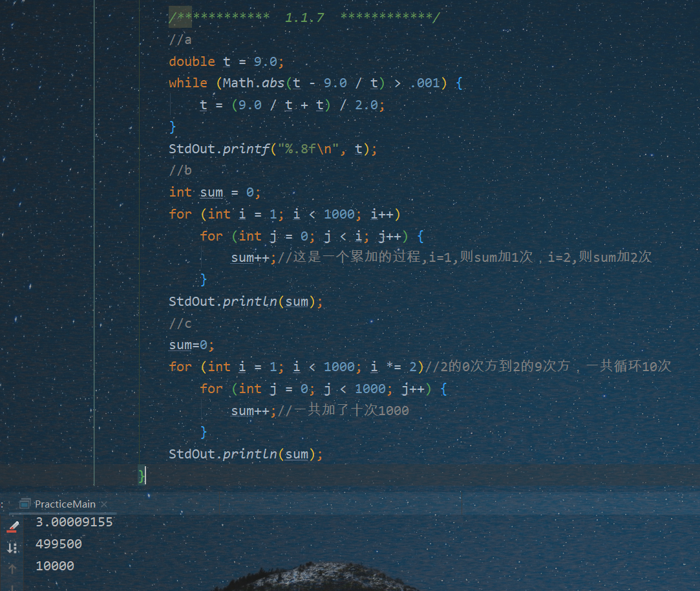Click the line "sum=0;"
Image resolution: width=700 pixels, height=591 pixels.
(x=191, y=345)
